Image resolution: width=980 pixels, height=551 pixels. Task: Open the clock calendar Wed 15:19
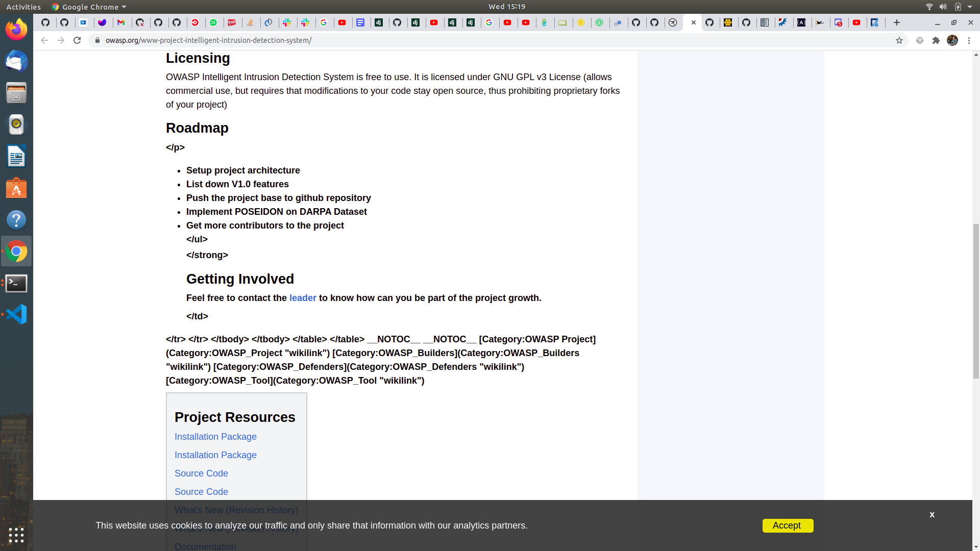pos(506,7)
